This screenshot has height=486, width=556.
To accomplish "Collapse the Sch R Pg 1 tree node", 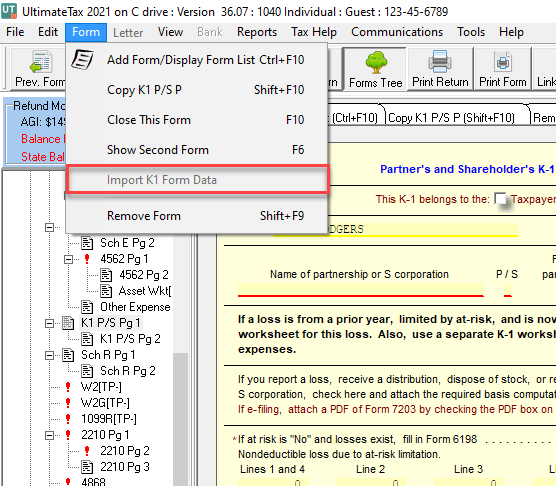I will tap(49, 355).
